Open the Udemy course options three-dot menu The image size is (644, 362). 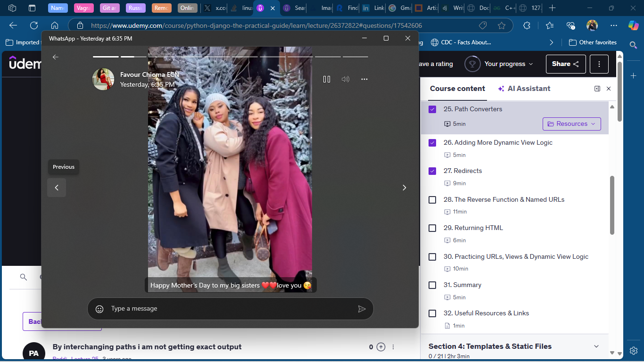pos(599,64)
